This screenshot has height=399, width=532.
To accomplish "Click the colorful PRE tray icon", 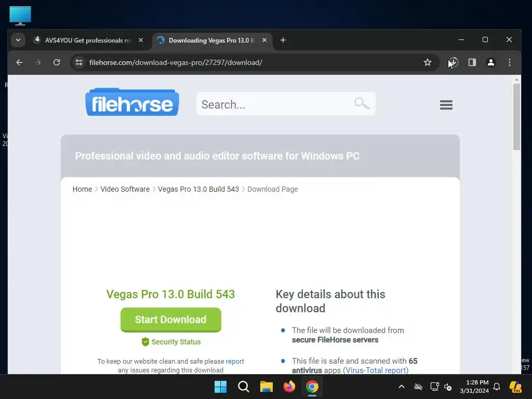I will tap(515, 387).
